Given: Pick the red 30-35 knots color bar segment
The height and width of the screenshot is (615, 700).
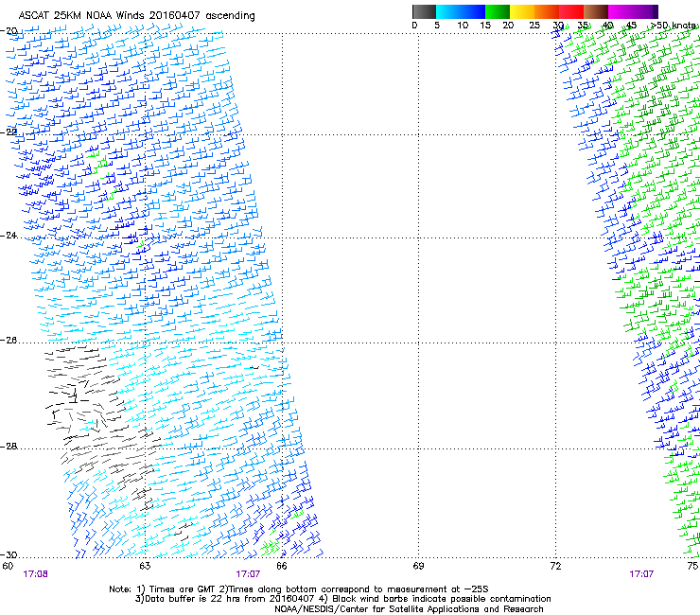Looking at the screenshot, I should tap(571, 11).
